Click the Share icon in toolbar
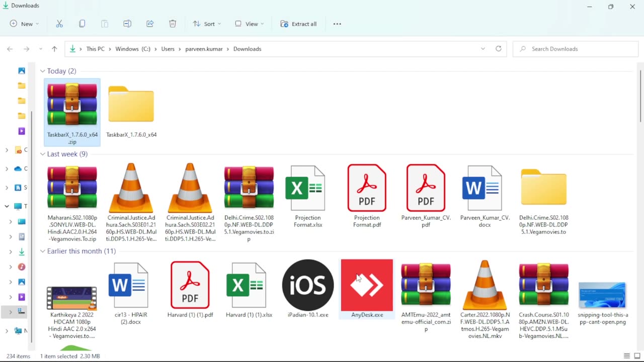 pos(150,24)
